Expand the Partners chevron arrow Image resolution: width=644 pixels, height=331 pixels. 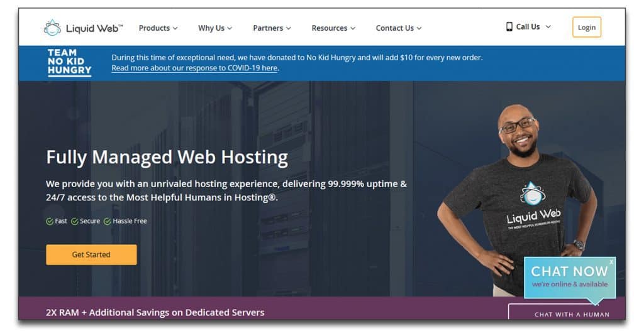tap(288, 28)
